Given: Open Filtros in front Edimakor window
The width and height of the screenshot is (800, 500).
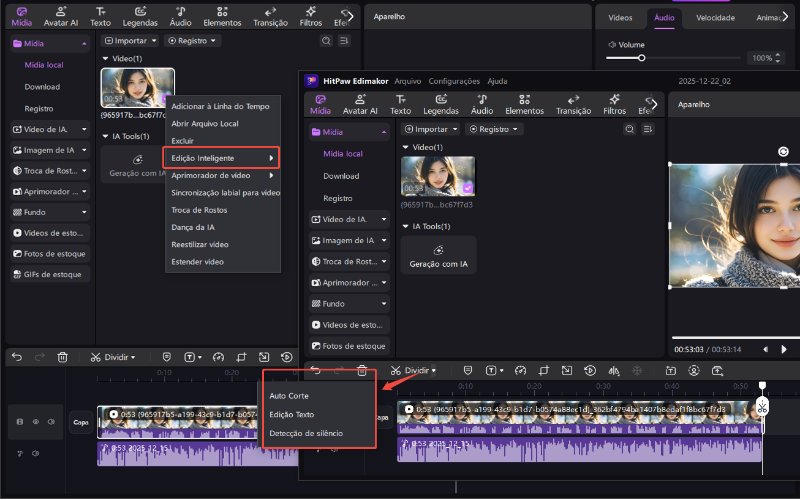Looking at the screenshot, I should pos(614,105).
